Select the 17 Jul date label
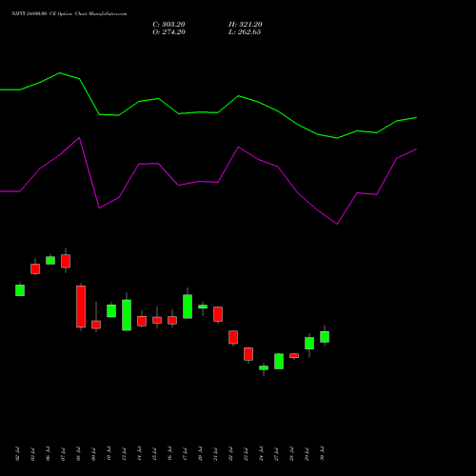Viewport: 476px width, 476px height. [x=185, y=454]
